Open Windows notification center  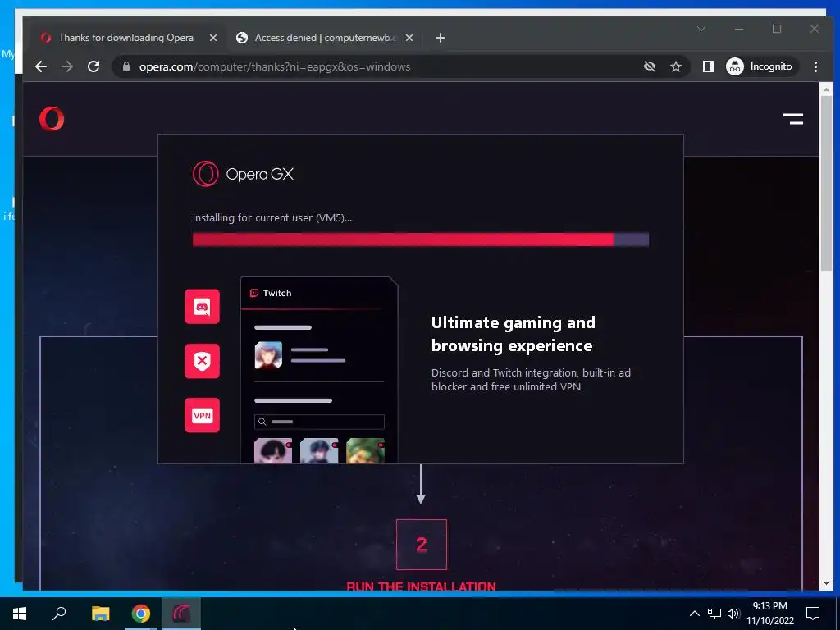813,614
